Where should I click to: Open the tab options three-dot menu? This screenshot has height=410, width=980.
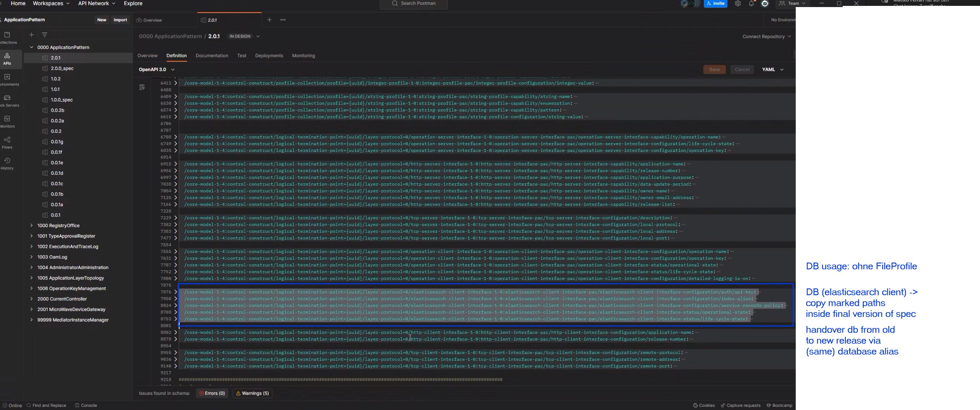click(x=283, y=20)
